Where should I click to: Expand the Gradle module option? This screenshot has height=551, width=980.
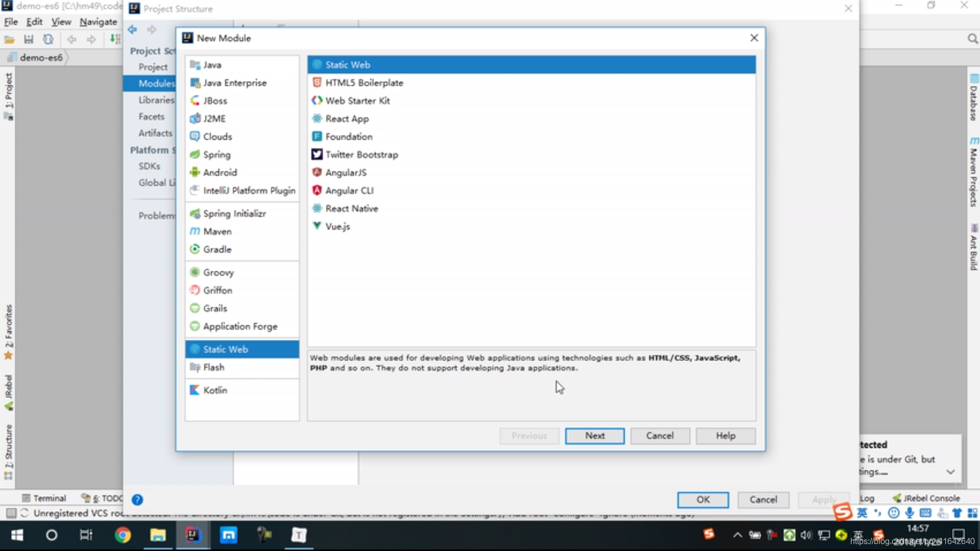(216, 249)
